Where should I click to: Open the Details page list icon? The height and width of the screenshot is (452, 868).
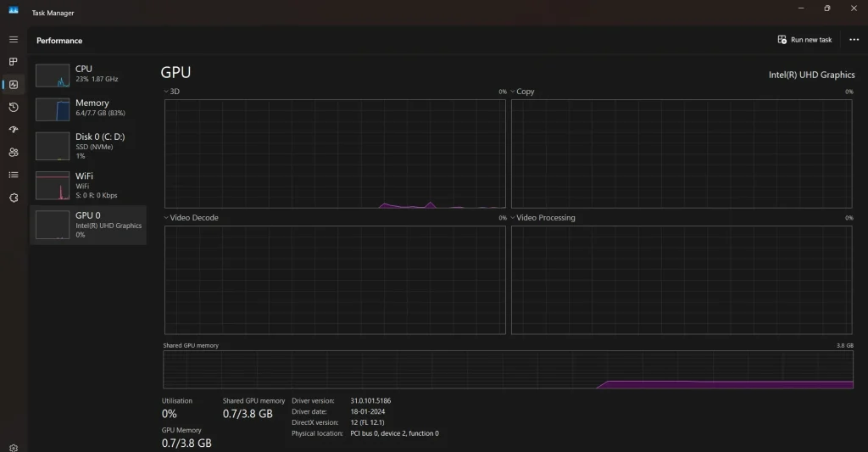click(x=14, y=175)
